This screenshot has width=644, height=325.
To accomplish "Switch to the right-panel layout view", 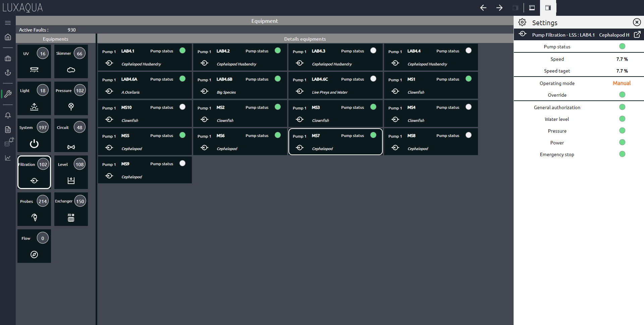I will (x=548, y=7).
